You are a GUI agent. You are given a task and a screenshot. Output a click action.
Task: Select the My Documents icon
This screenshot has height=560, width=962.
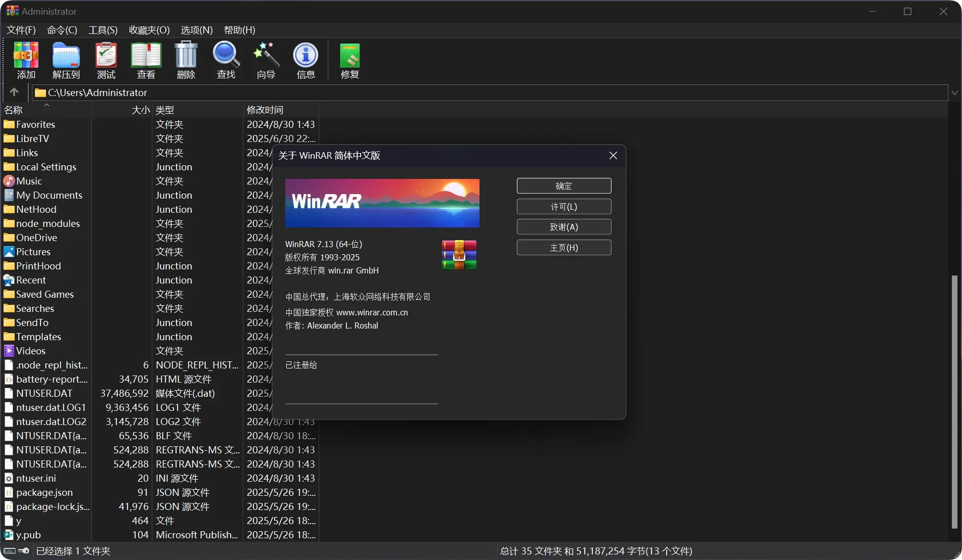tap(9, 195)
